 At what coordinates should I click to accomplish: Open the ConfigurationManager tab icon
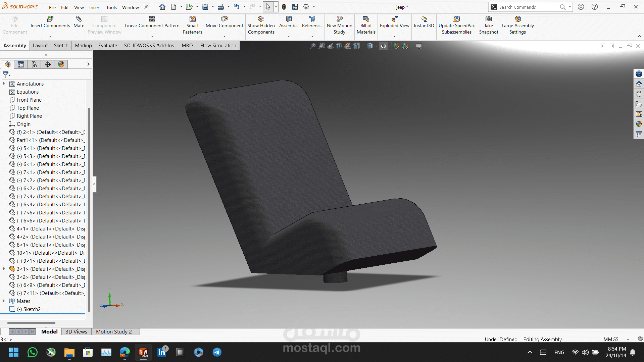pos(34,64)
